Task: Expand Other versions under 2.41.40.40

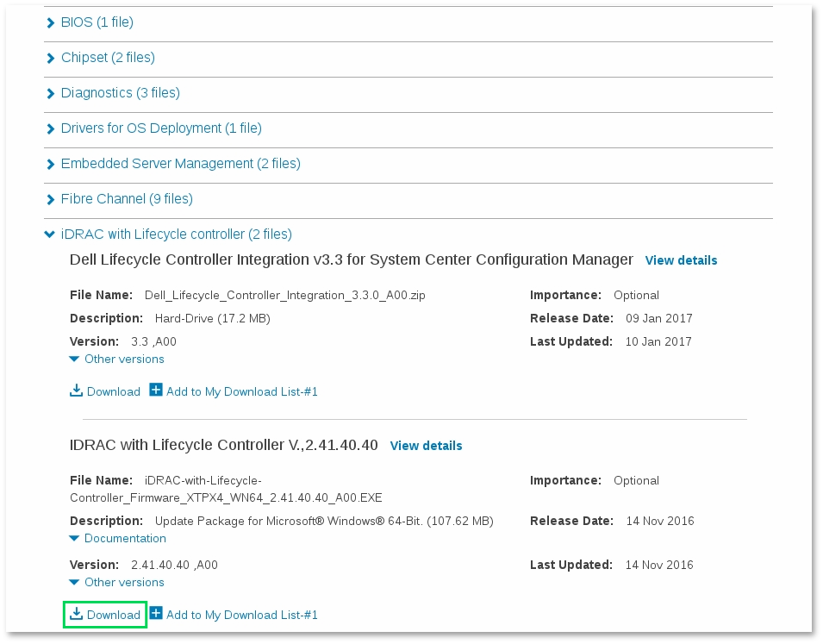Action: click(124, 583)
